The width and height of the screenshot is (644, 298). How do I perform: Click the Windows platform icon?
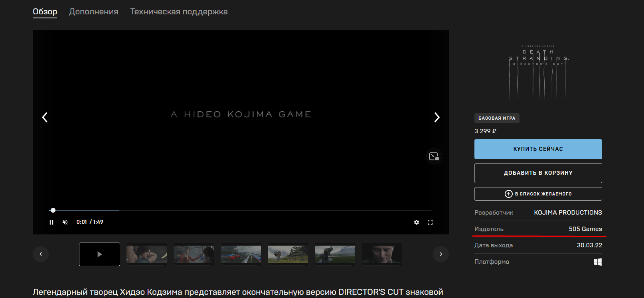[598, 262]
